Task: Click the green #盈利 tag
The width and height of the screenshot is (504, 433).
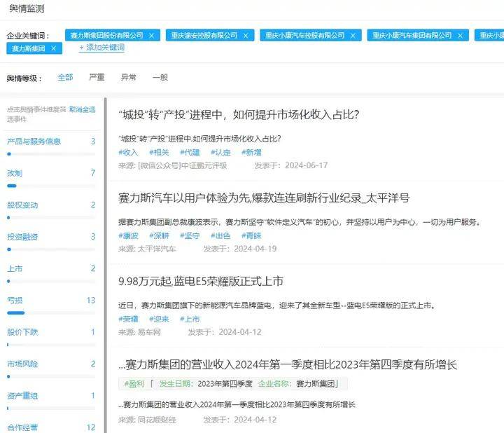Action: (x=134, y=384)
